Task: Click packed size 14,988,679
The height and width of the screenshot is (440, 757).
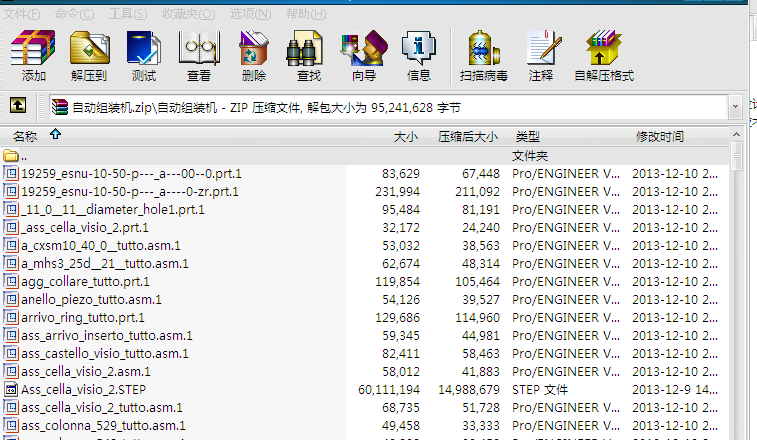Action: click(x=468, y=389)
